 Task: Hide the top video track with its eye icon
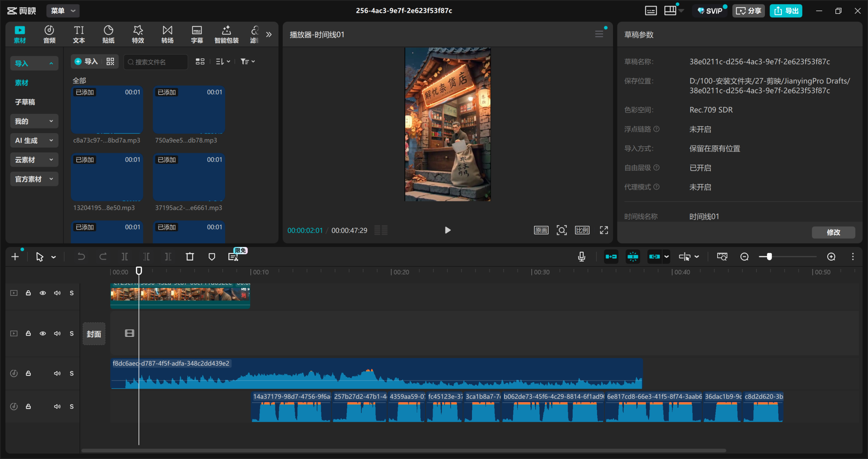click(43, 293)
